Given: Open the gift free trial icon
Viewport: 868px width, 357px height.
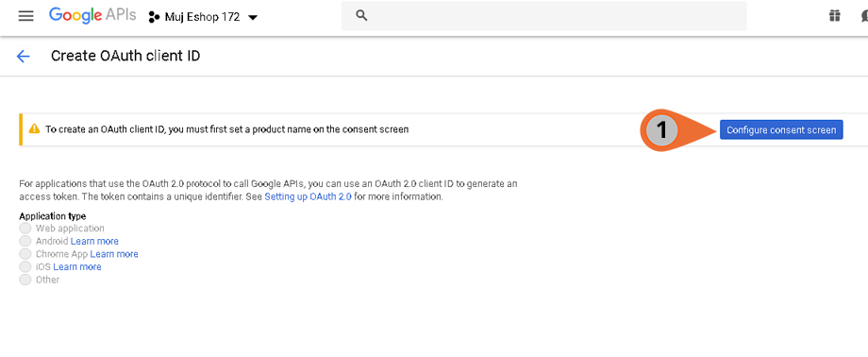Looking at the screenshot, I should click(x=835, y=16).
